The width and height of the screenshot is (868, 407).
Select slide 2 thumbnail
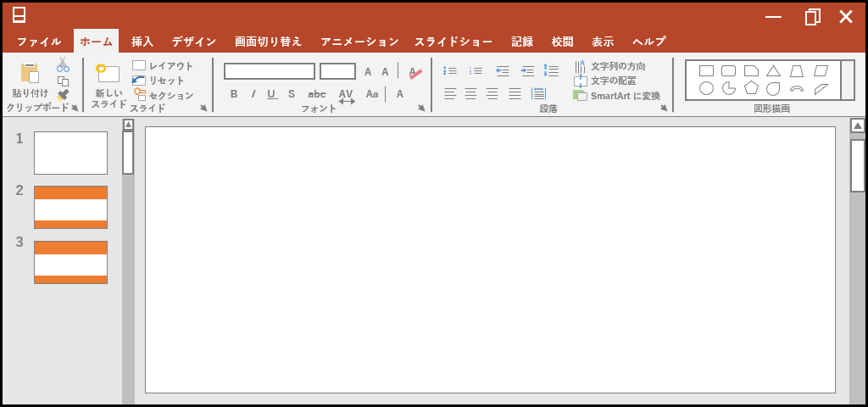[71, 207]
